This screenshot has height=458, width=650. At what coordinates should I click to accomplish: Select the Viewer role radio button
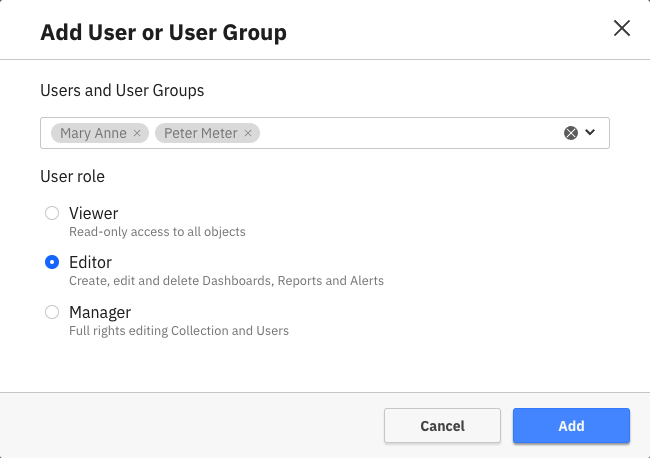pyautogui.click(x=52, y=213)
